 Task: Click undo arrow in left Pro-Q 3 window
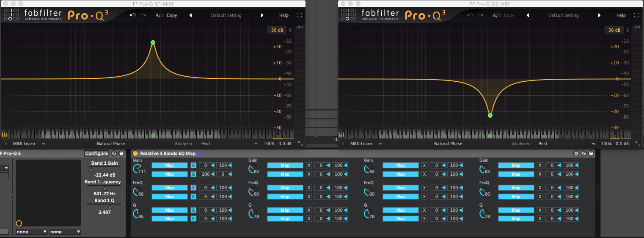point(133,15)
